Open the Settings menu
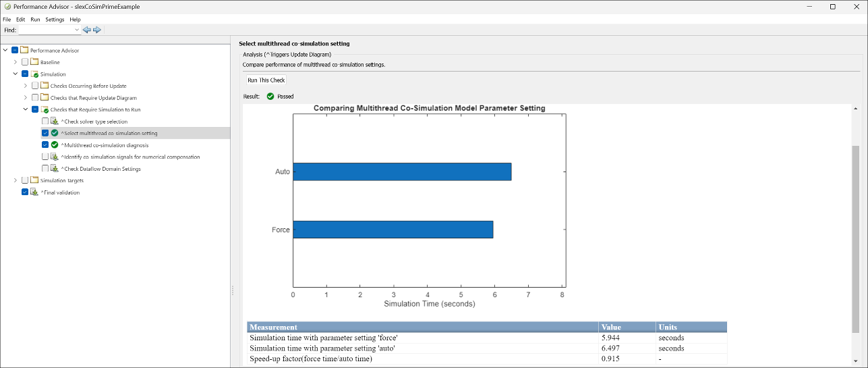The image size is (868, 368). (x=55, y=20)
